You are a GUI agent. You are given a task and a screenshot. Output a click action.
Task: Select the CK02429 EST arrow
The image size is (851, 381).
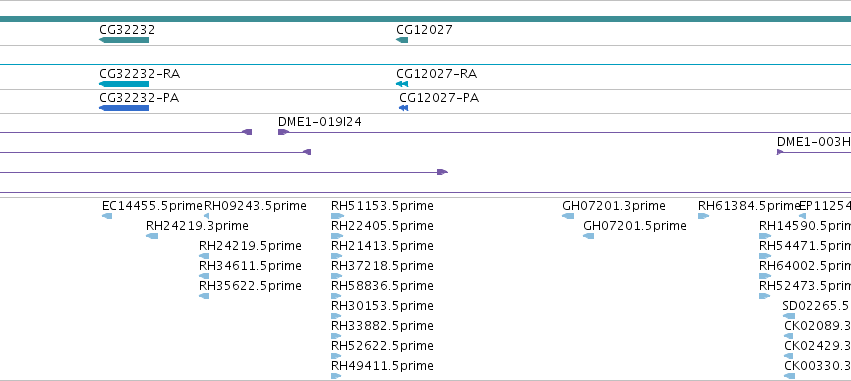789,356
